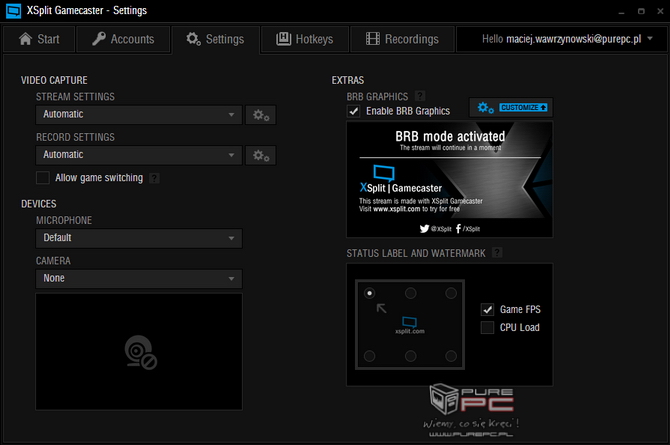
Task: Enable Allow game switching checkbox
Action: [43, 177]
